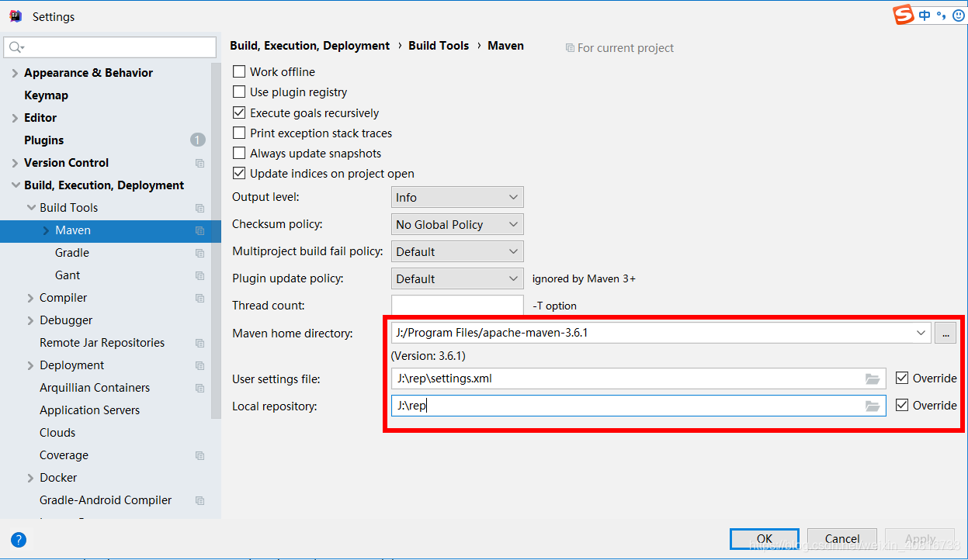Select Gradle under Build Tools

(x=72, y=253)
